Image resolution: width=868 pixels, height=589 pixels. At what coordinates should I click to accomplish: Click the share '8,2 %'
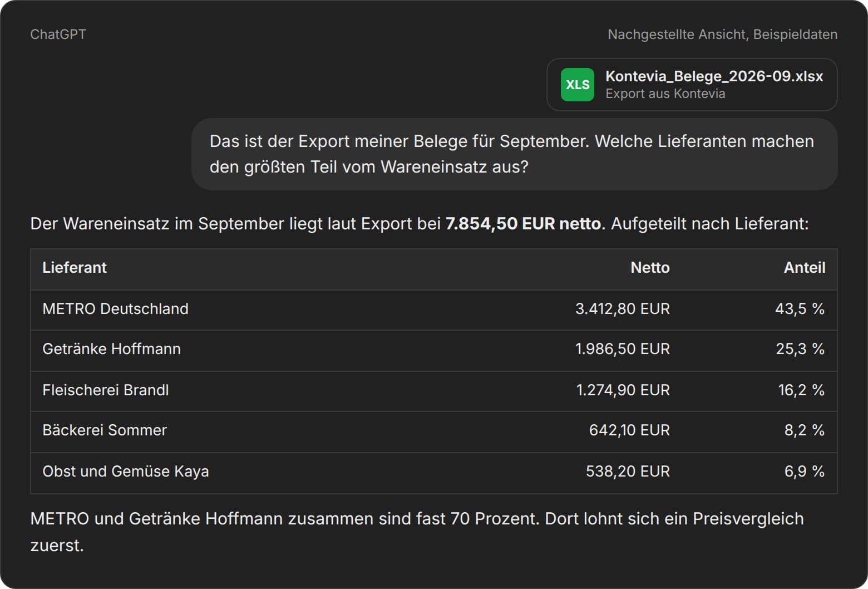[x=805, y=430]
